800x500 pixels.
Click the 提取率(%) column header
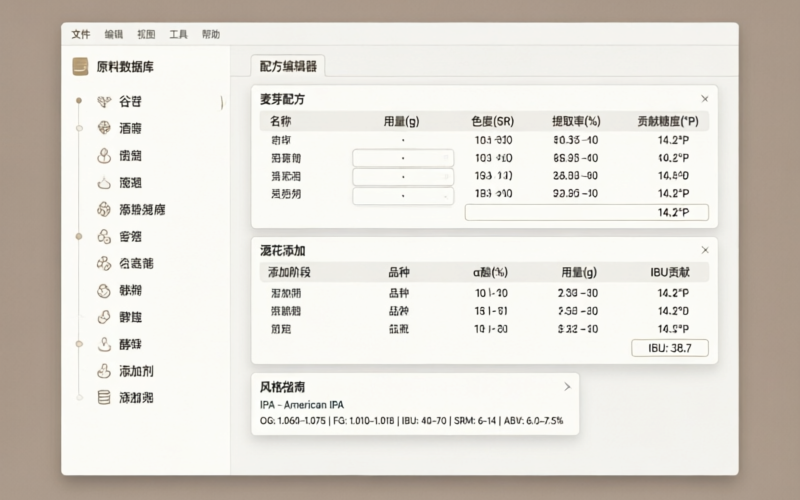coord(576,121)
